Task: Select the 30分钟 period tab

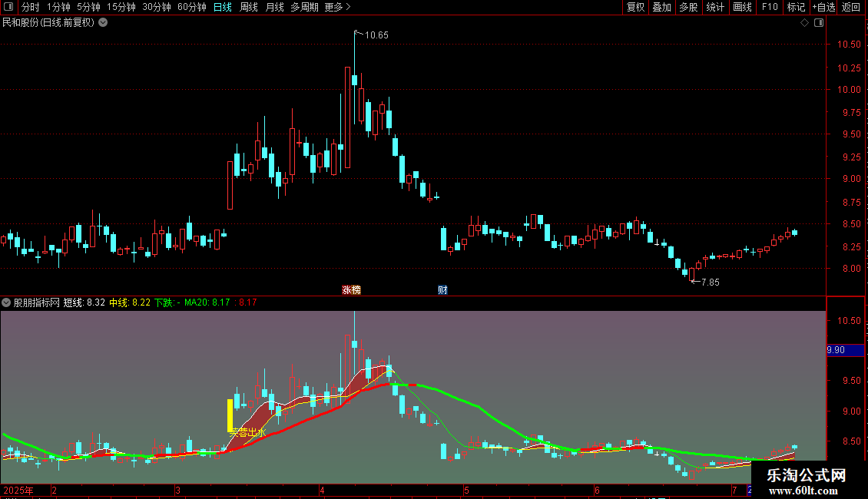Action: click(x=157, y=7)
